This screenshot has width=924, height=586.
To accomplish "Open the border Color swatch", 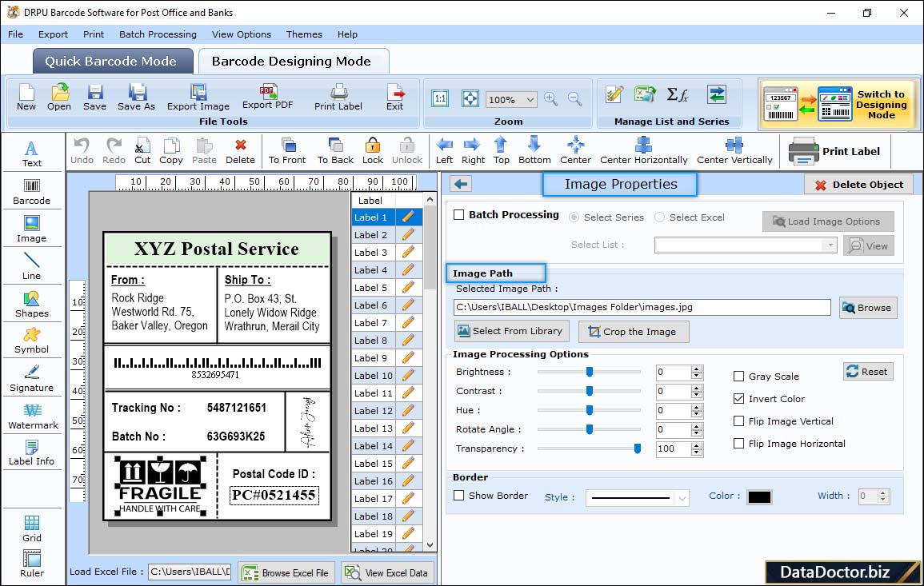I will pos(759,497).
